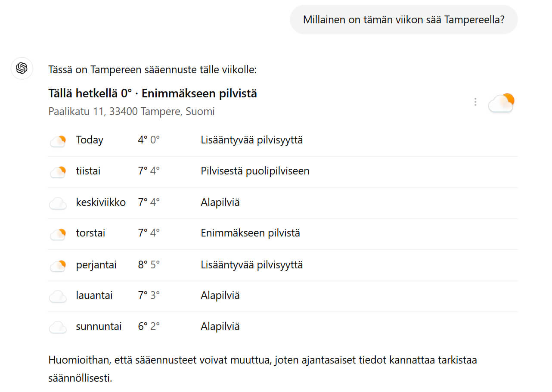Click the Today row weather icon
552x392 pixels.
tap(58, 140)
